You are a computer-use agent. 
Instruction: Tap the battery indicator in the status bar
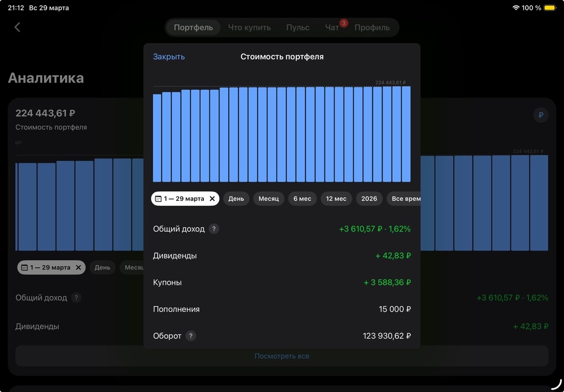pyautogui.click(x=551, y=8)
